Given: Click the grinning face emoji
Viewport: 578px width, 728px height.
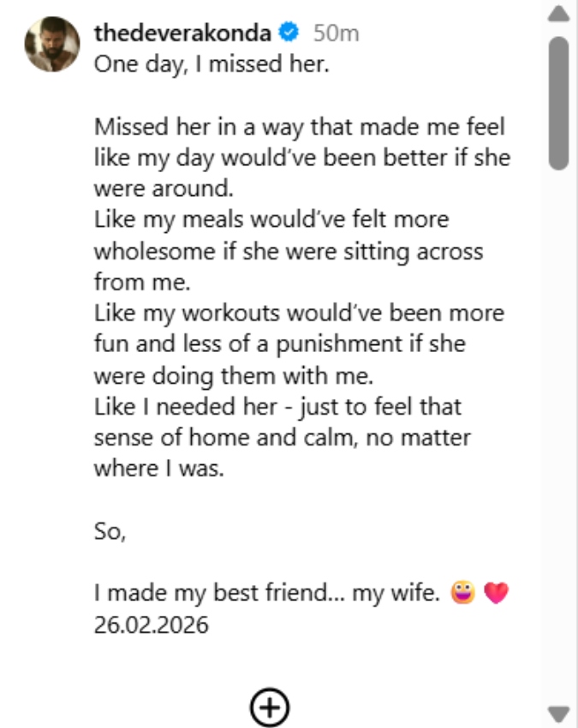Looking at the screenshot, I should (x=463, y=593).
